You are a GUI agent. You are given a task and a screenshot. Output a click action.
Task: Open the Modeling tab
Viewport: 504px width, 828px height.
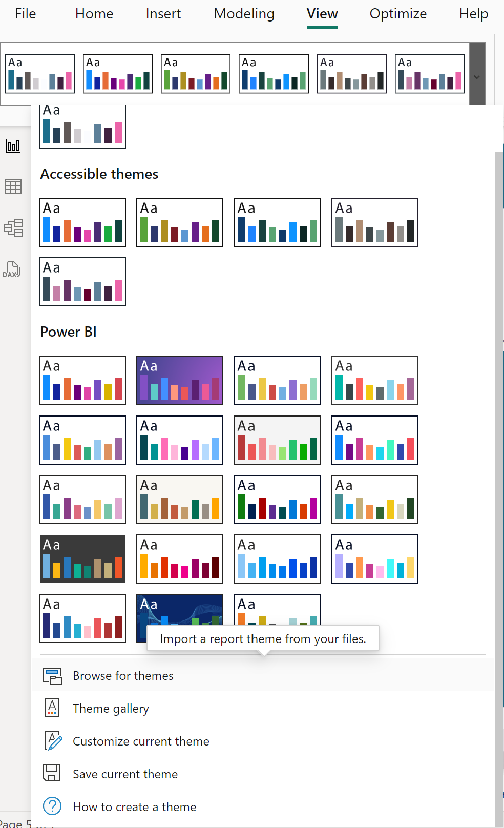click(x=244, y=14)
